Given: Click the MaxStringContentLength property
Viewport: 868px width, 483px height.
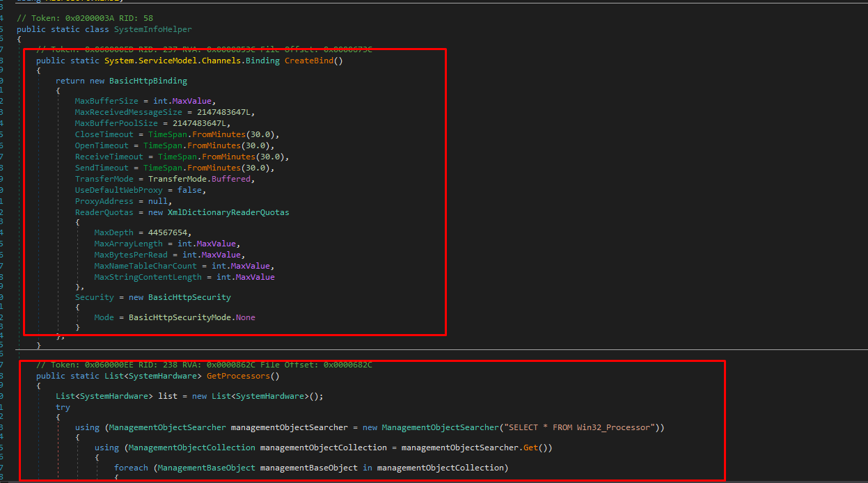Looking at the screenshot, I should 148,277.
